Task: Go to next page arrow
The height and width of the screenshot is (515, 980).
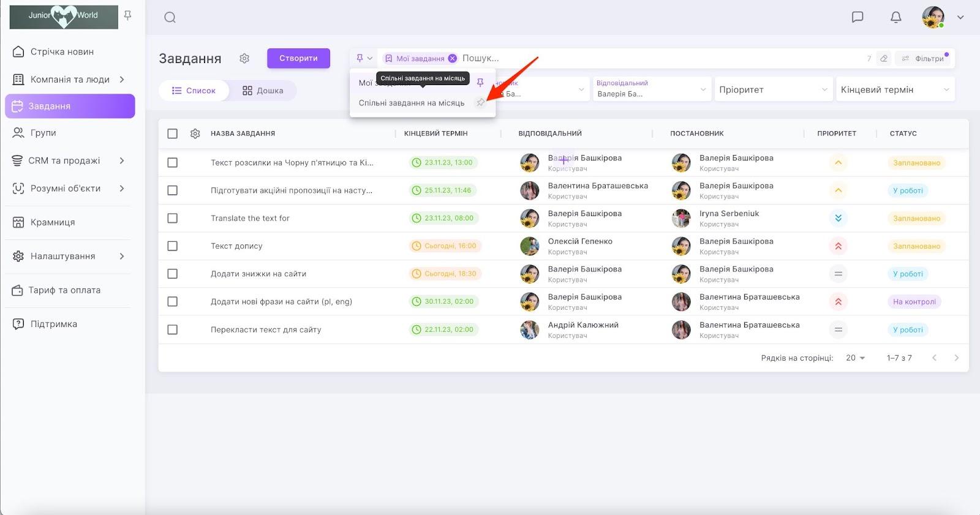Action: pyautogui.click(x=957, y=358)
